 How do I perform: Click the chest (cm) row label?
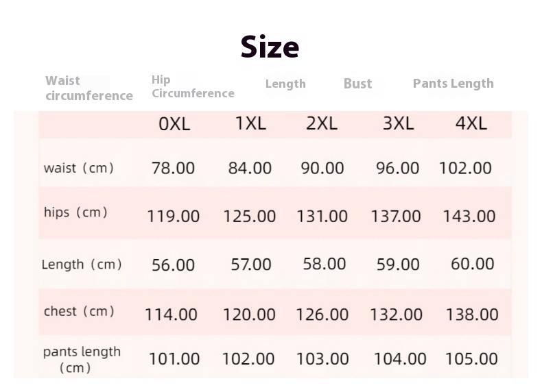[x=78, y=312]
